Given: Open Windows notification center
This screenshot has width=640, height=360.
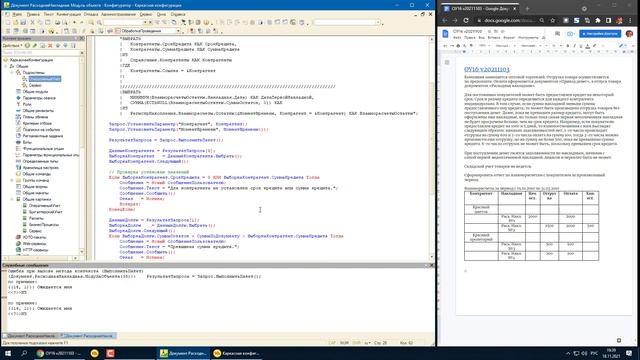Looking at the screenshot, I should (x=629, y=353).
